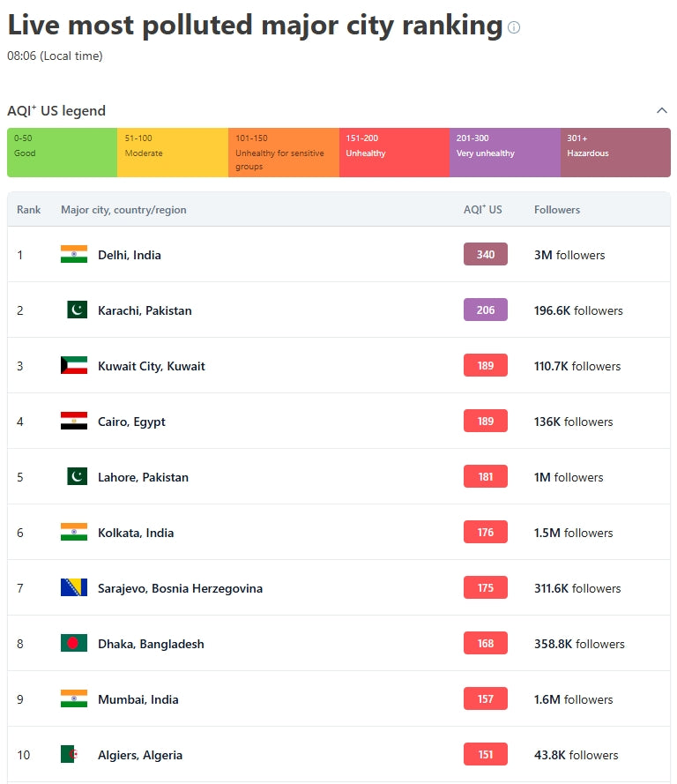Open the Delhi, India city link
This screenshot has width=677, height=784.
click(130, 255)
